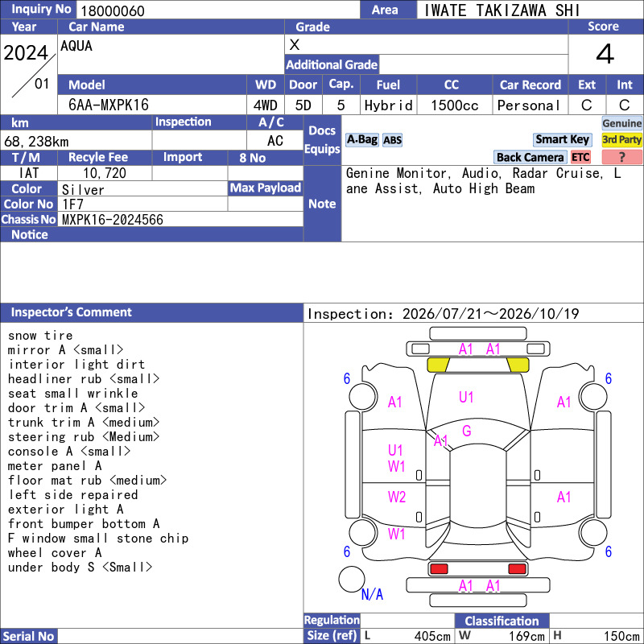Click the Classification header label
The width and height of the screenshot is (644, 644).
502,621
